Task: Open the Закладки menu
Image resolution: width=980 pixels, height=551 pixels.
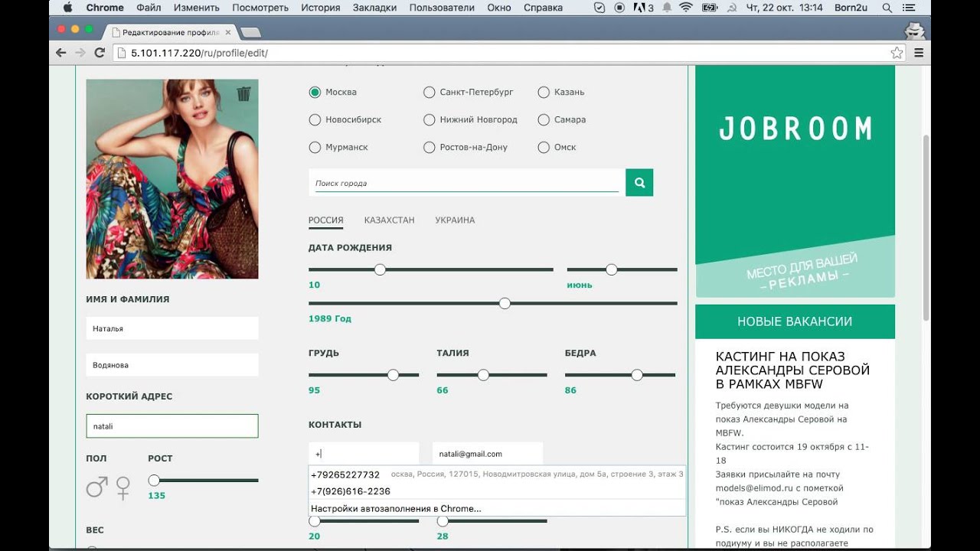Action: [374, 8]
